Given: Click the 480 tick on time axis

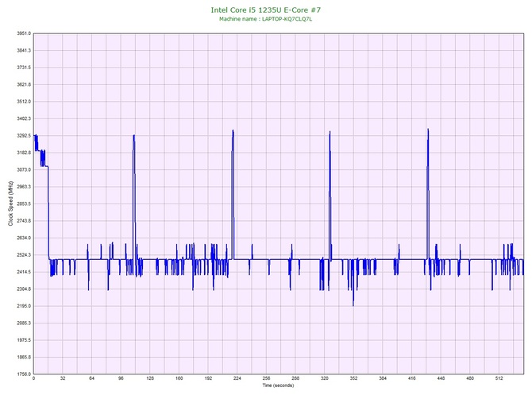Looking at the screenshot, I should click(x=470, y=378).
